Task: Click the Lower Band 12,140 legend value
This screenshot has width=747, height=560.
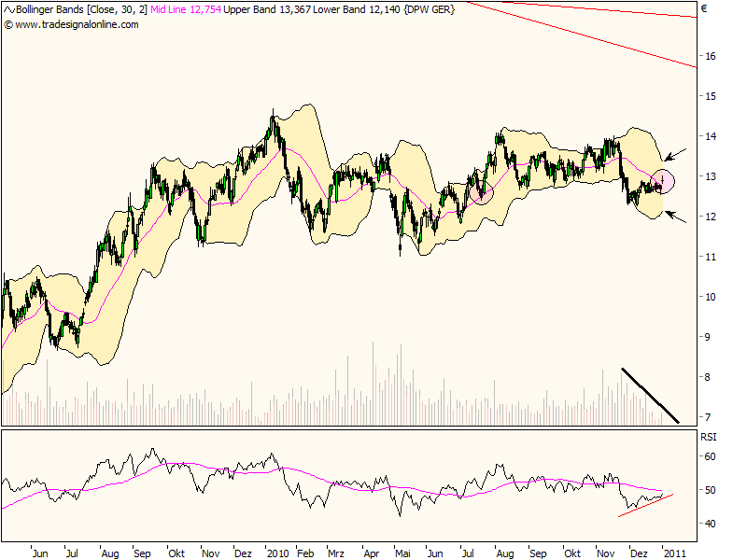Action: [347, 10]
